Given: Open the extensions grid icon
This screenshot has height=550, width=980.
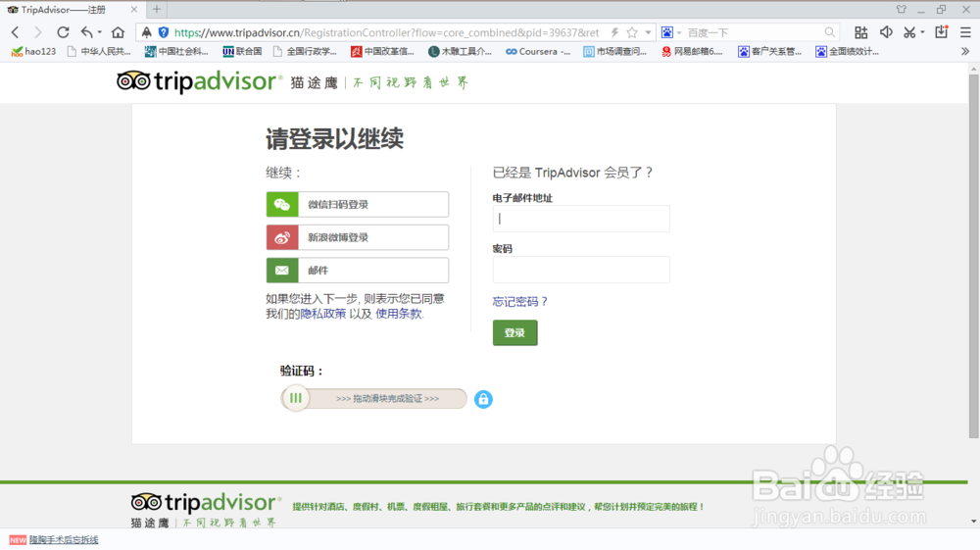Looking at the screenshot, I should pos(860,32).
